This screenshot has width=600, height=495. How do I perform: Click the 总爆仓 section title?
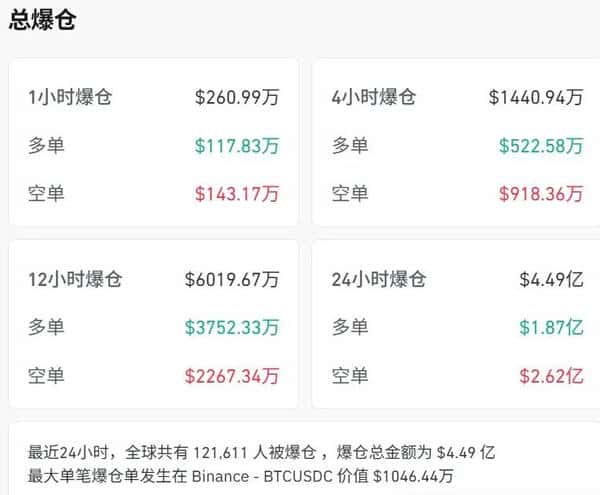[x=42, y=21]
